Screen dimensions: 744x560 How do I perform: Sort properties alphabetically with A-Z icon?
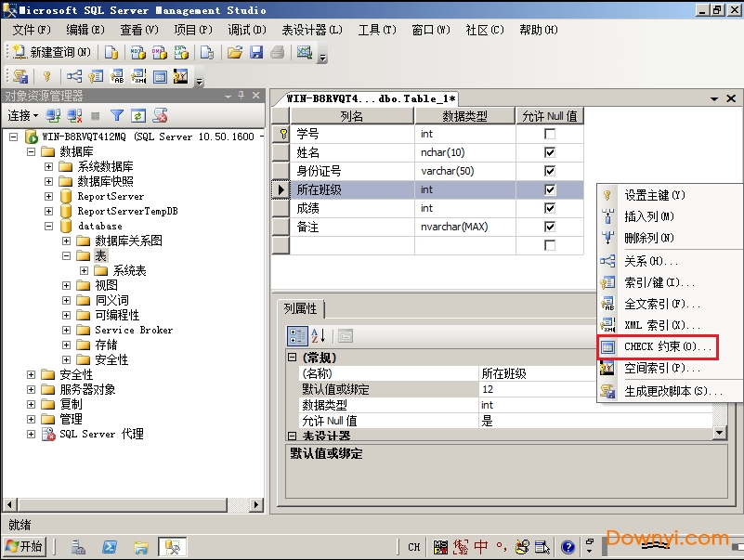319,336
